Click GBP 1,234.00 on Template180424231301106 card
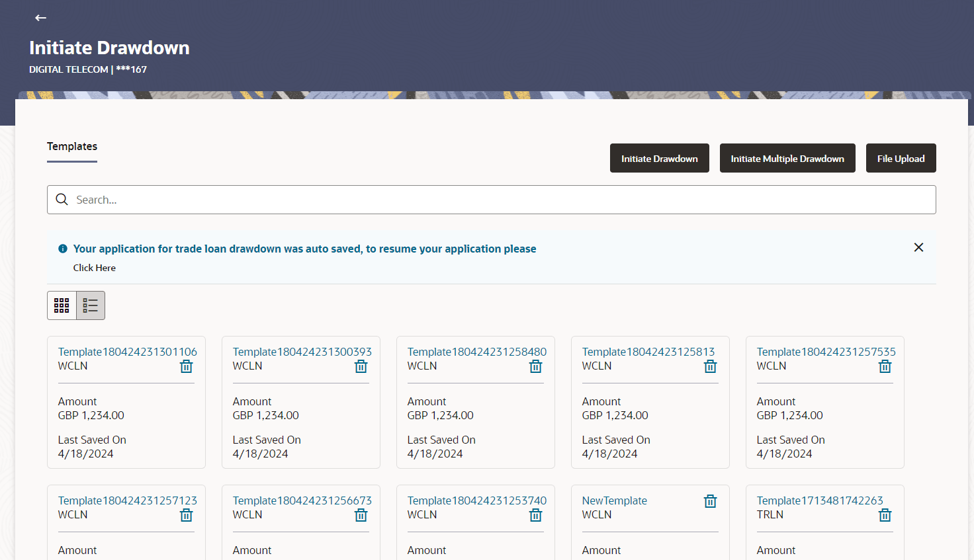This screenshot has width=974, height=560. [91, 415]
